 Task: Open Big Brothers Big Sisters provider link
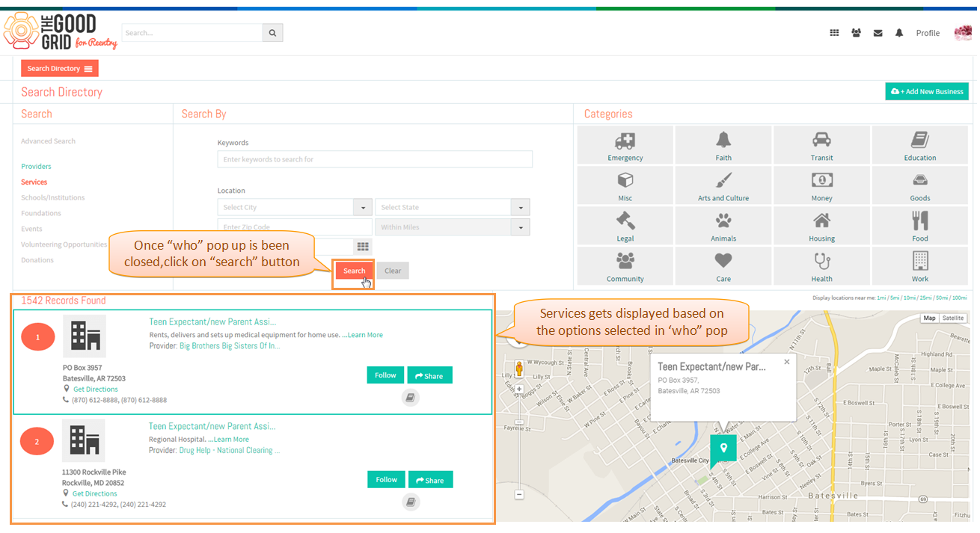click(x=230, y=346)
